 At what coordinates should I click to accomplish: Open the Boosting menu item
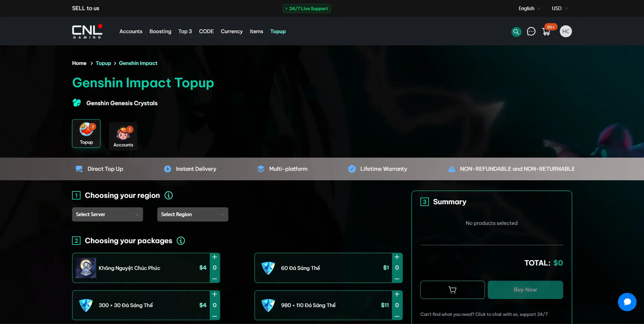(x=160, y=31)
